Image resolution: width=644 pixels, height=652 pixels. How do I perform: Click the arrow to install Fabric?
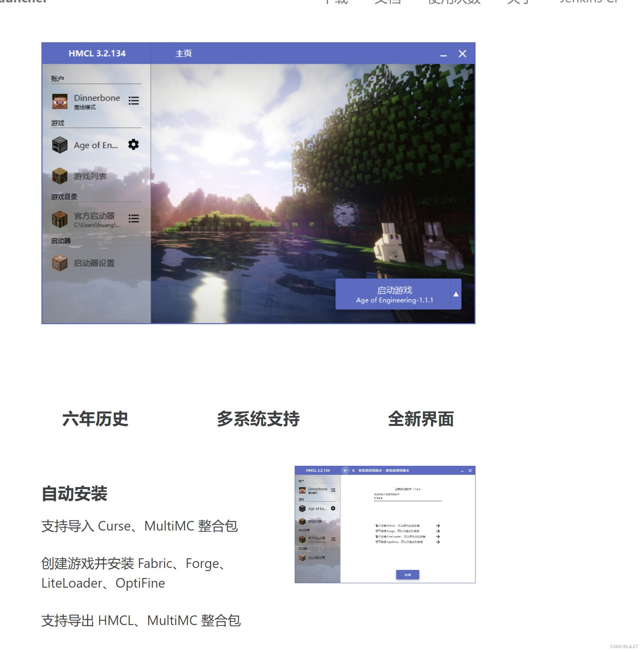pos(438,526)
